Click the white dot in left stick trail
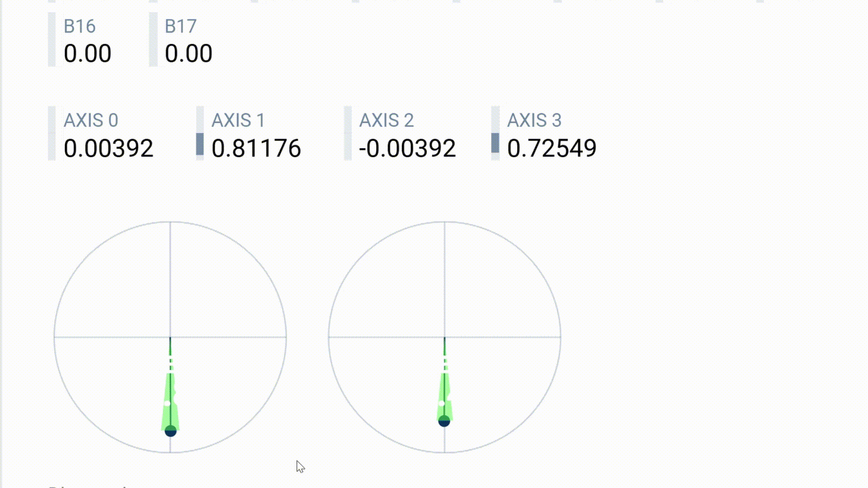 point(167,403)
